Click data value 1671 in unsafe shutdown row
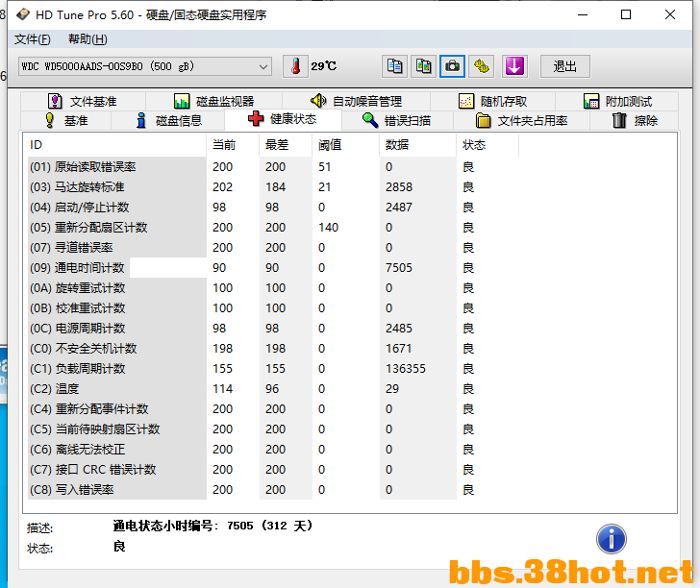The height and width of the screenshot is (588, 700). click(x=399, y=349)
